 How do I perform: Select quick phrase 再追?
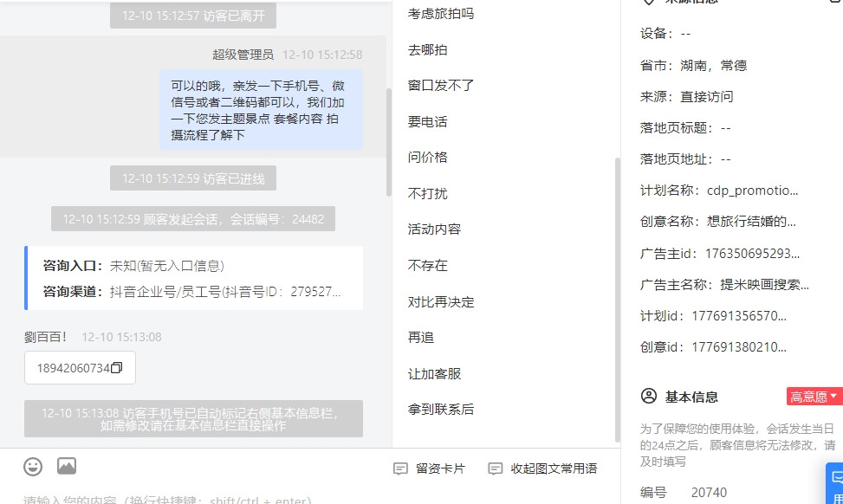[x=421, y=338]
